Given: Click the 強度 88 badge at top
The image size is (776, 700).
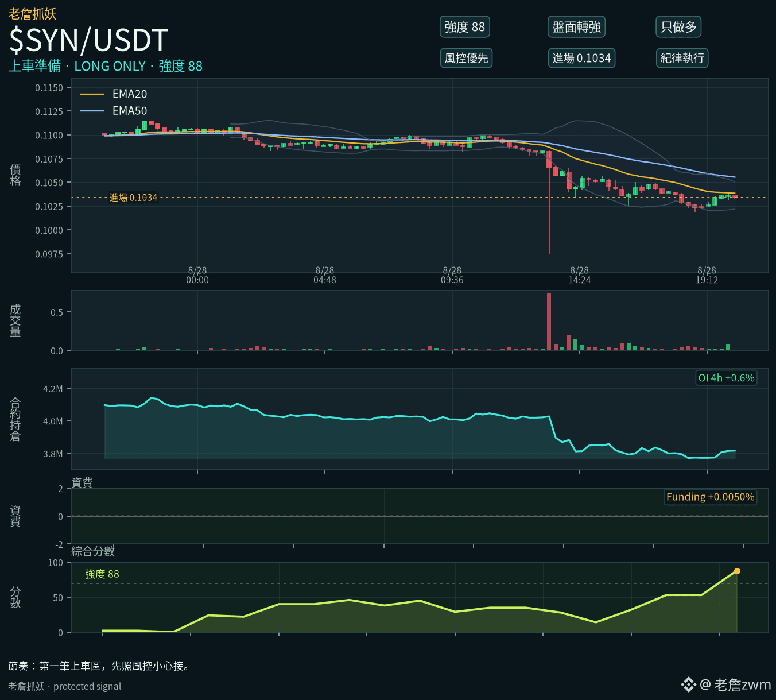Looking at the screenshot, I should point(465,27).
